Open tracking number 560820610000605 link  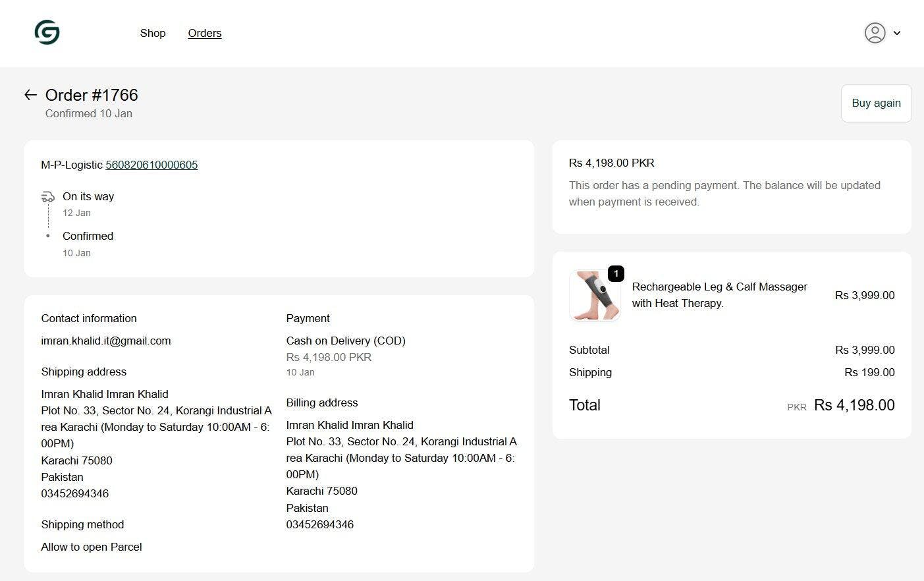[x=151, y=165]
